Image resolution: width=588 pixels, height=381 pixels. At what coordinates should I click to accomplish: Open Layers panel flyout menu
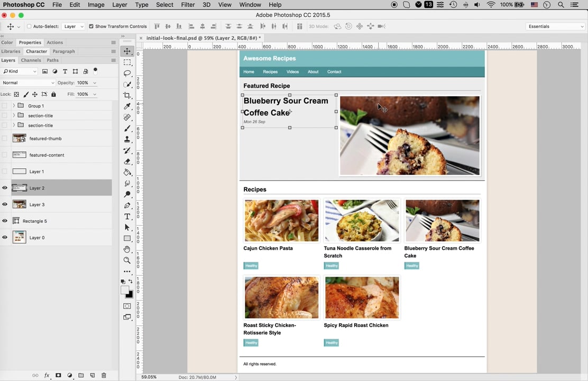point(113,60)
